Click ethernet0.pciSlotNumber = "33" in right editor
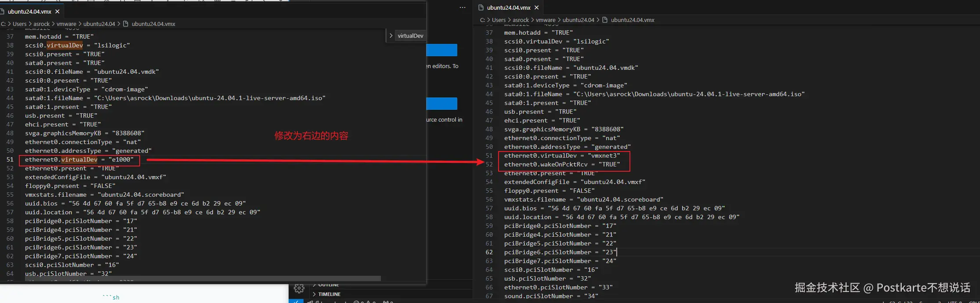The width and height of the screenshot is (980, 303). coord(558,287)
